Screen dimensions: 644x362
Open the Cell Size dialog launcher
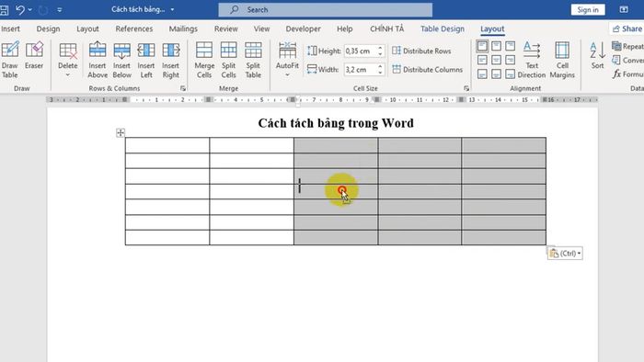466,88
